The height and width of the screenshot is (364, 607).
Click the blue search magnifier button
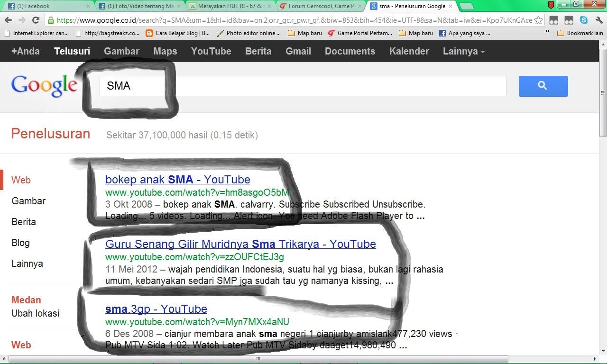[543, 86]
